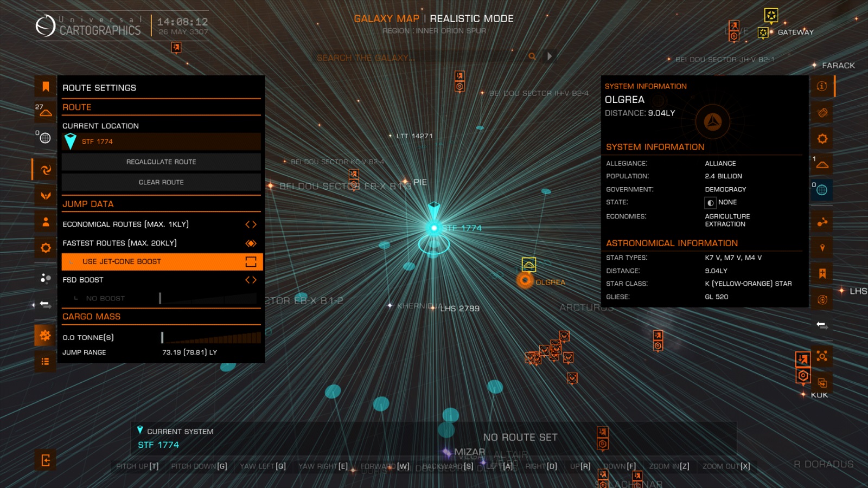Click the LHS 2789 star label
Viewport: 868px width, 488px height.
point(460,309)
